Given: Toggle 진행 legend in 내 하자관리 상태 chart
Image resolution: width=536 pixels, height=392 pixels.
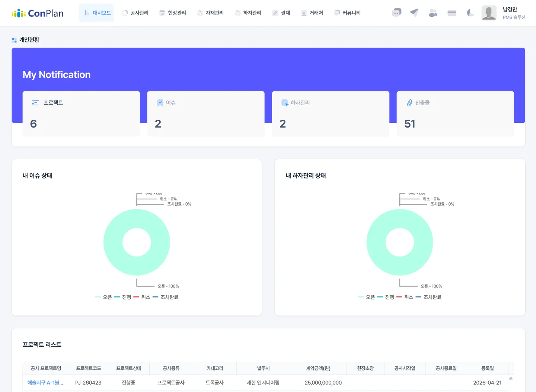Looking at the screenshot, I should (x=386, y=297).
